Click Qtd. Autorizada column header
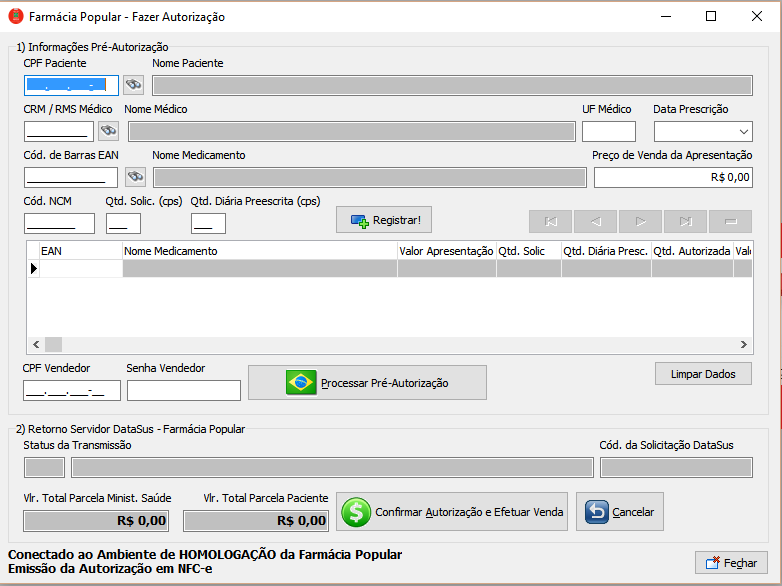The width and height of the screenshot is (782, 586). point(692,251)
